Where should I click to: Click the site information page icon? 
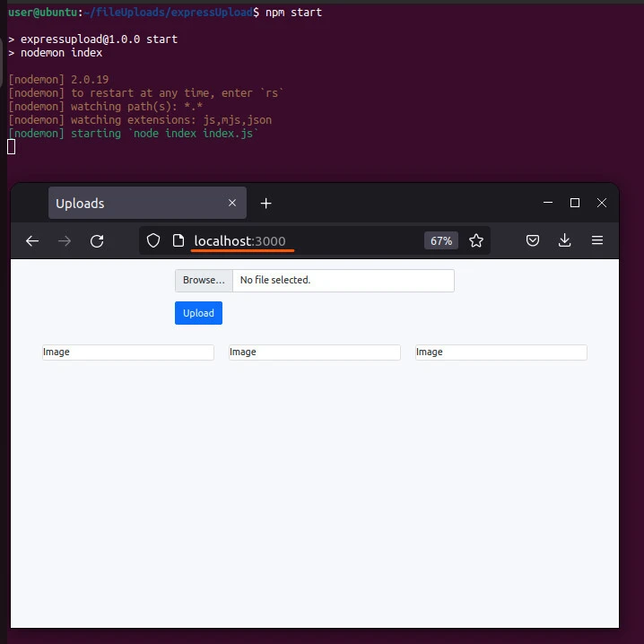178,240
